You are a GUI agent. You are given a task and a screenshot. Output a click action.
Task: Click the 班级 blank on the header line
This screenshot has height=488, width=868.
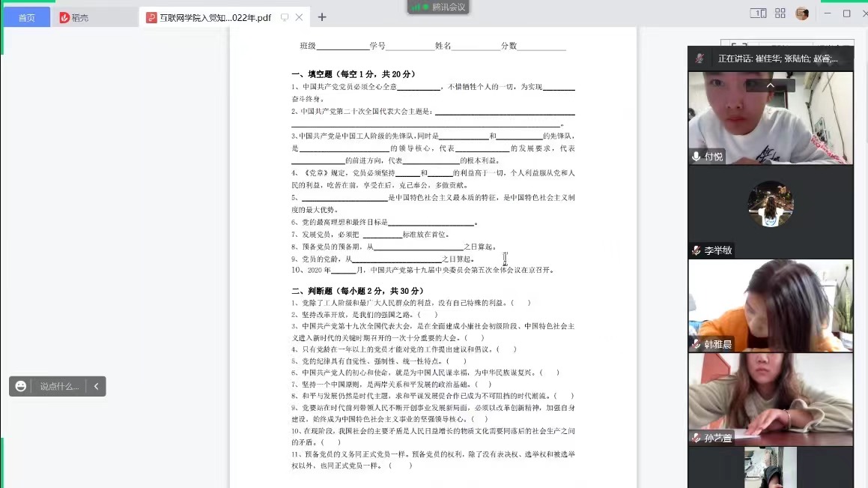342,46
